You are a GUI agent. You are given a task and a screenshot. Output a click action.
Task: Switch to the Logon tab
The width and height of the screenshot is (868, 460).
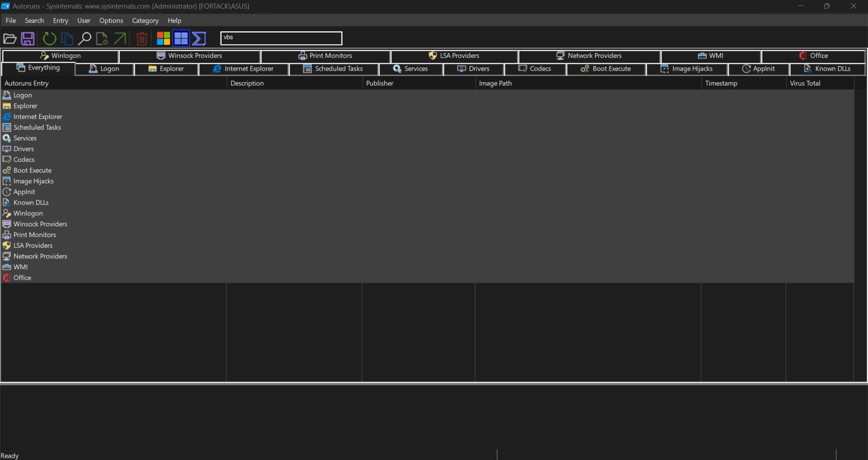[x=104, y=69]
